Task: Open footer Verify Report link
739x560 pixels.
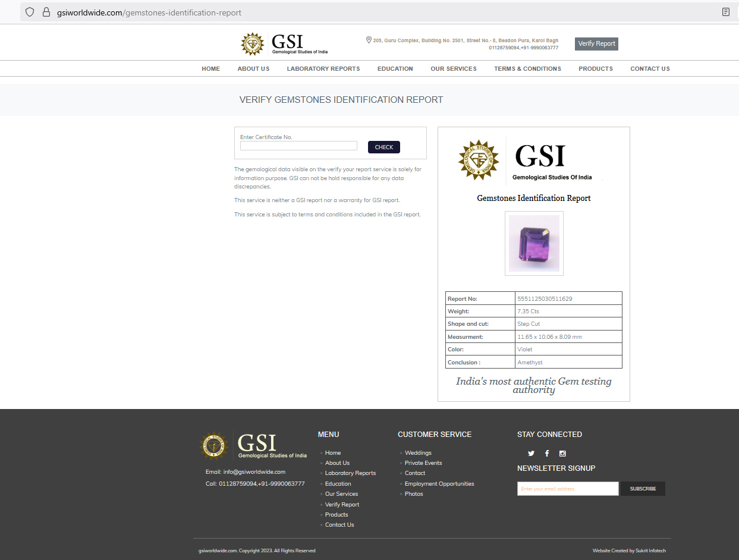Action: coord(342,505)
